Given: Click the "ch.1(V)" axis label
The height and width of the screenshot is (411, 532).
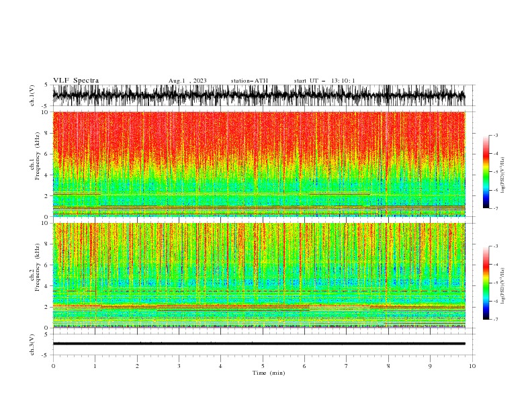Looking at the screenshot, I should (x=32, y=95).
